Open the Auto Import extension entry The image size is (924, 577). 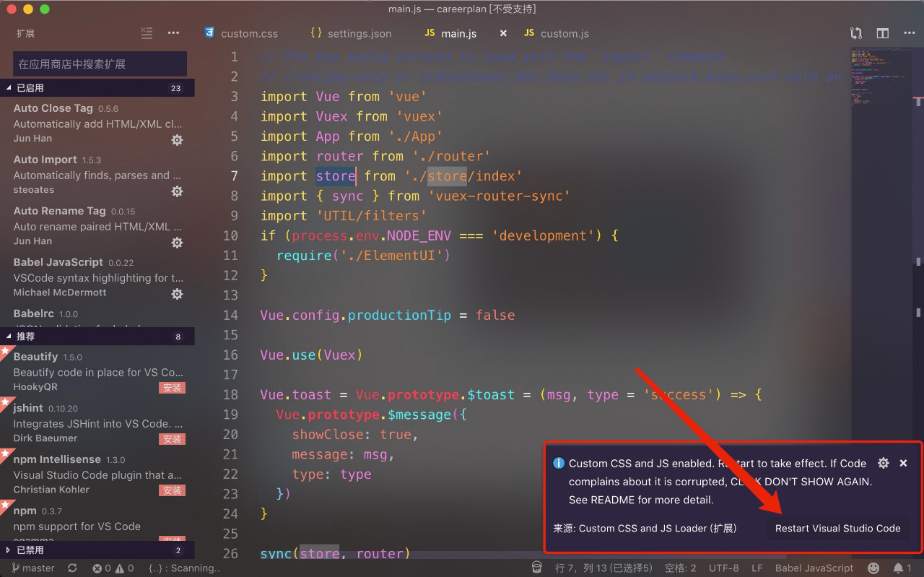(97, 174)
